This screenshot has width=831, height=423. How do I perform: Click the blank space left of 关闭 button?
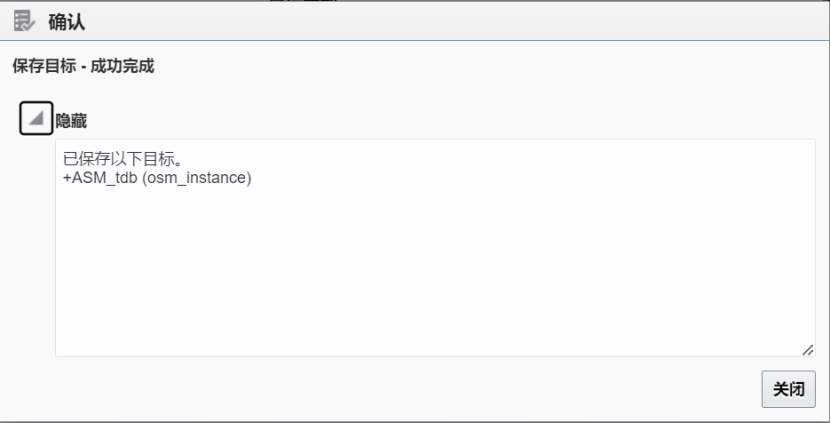(403, 389)
